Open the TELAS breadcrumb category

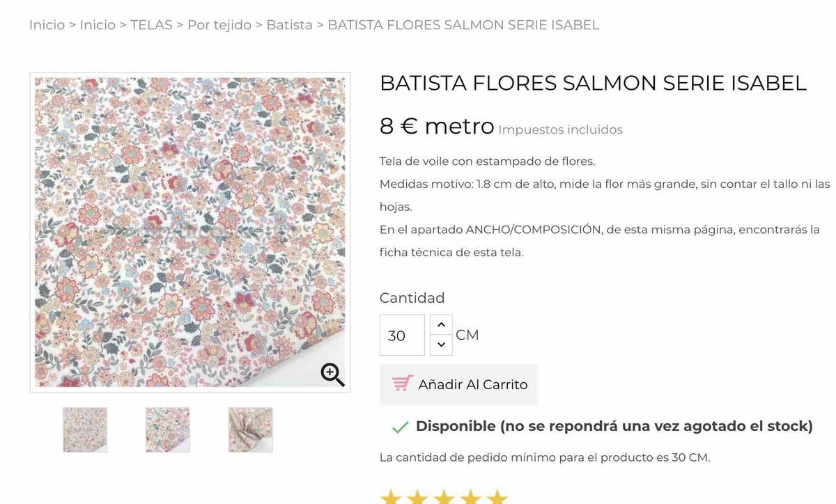(x=151, y=25)
